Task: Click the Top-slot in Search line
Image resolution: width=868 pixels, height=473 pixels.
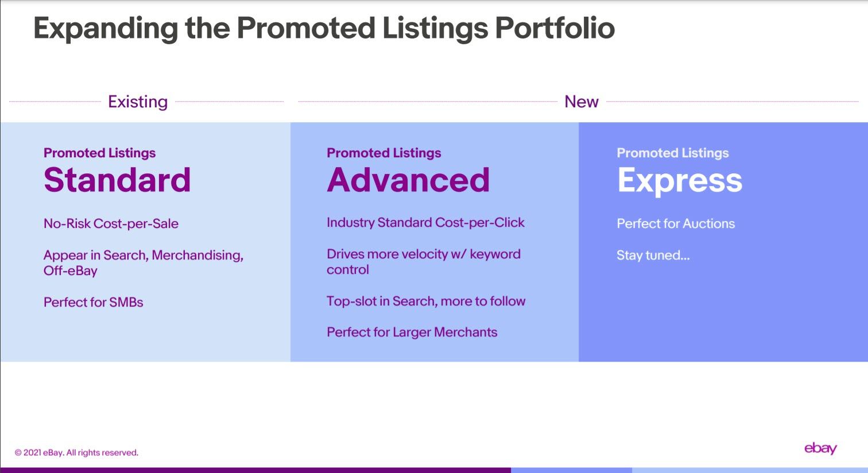Action: [x=426, y=301]
